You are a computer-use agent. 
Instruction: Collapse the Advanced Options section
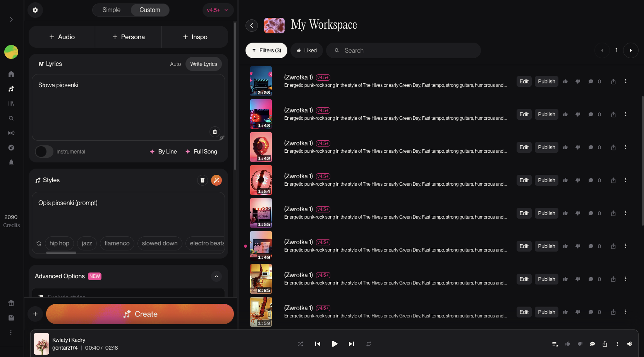(x=216, y=276)
